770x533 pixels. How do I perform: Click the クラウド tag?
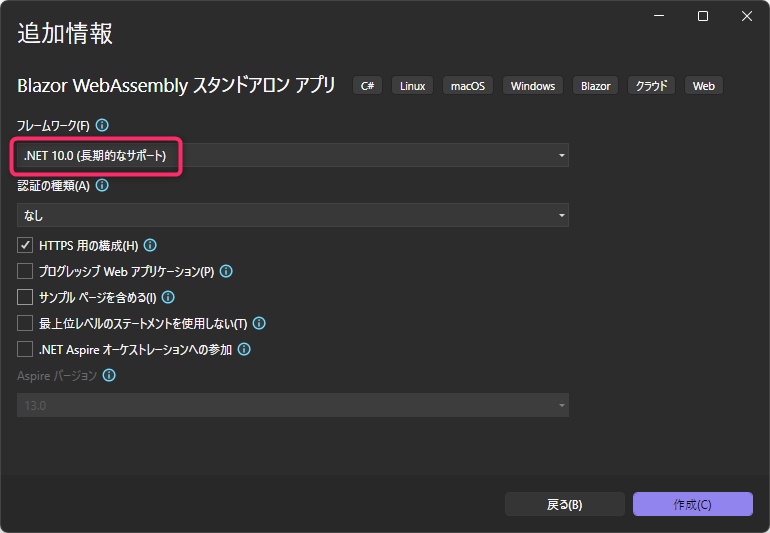tap(652, 85)
